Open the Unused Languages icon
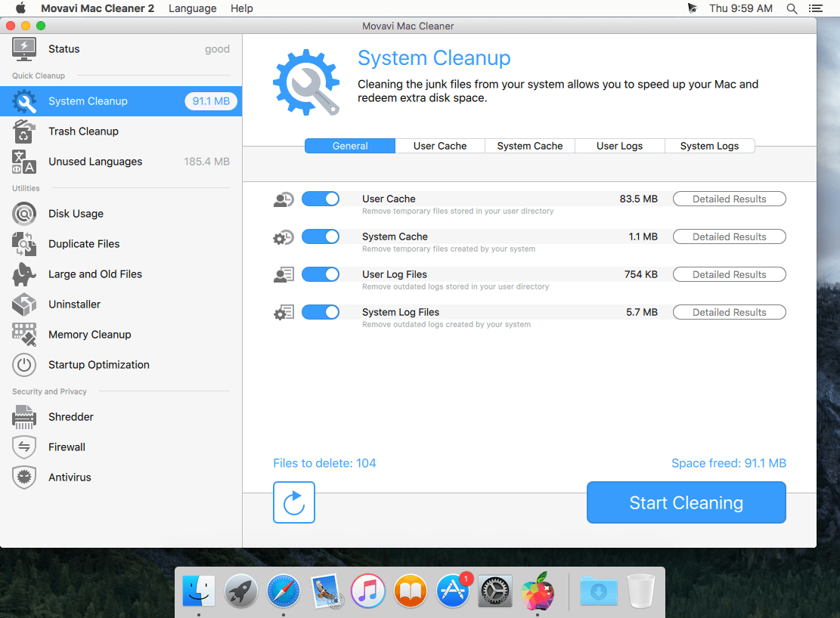This screenshot has width=840, height=618. 24,162
